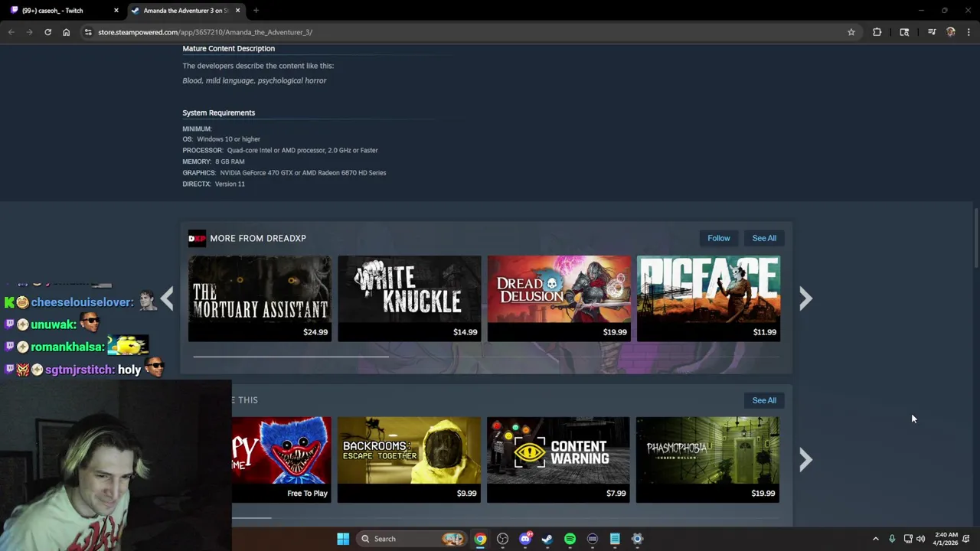The image size is (980, 551).
Task: Open the dark round app taskbar icon beside Spotify
Action: 592,539
